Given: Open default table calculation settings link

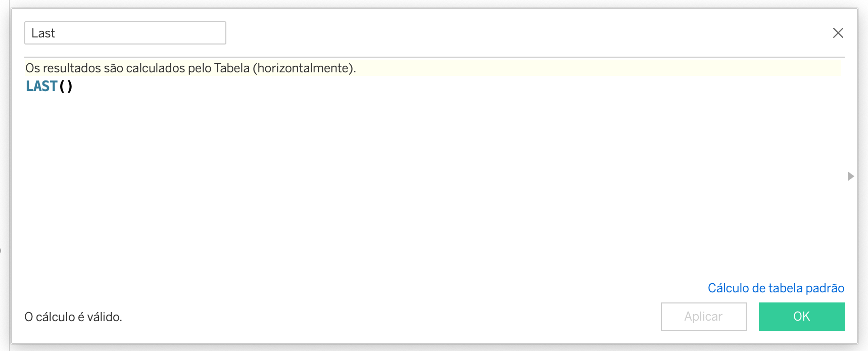Looking at the screenshot, I should (x=777, y=288).
